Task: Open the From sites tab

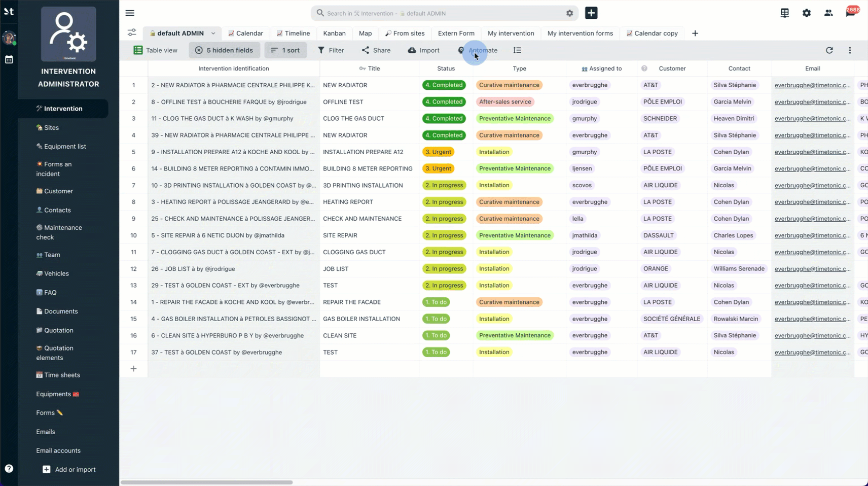Action: pos(405,33)
